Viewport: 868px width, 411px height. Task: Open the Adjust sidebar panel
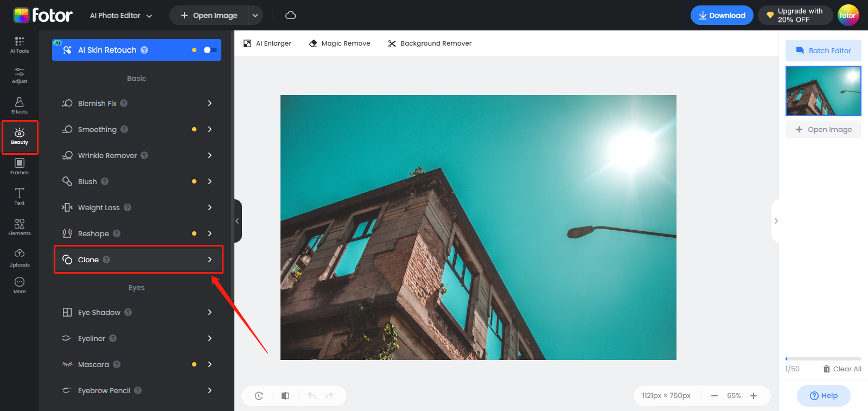[x=20, y=75]
